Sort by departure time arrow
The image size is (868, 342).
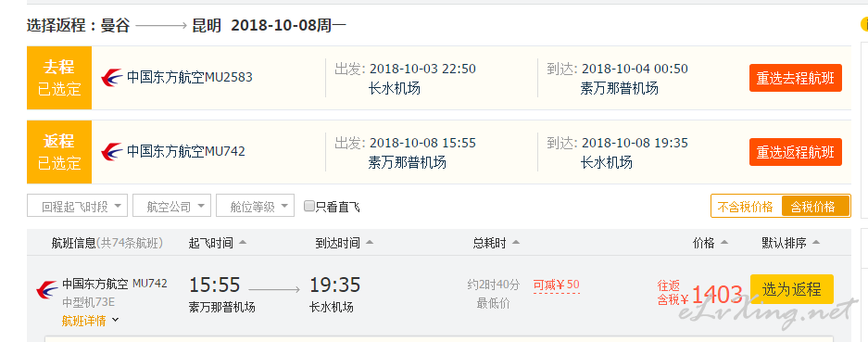point(243,243)
